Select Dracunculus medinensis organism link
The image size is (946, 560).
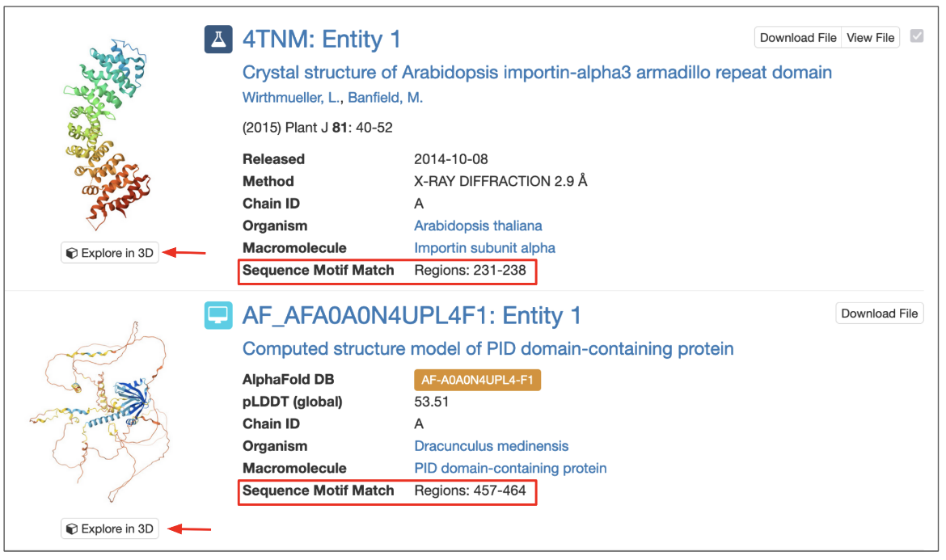pyautogui.click(x=491, y=446)
